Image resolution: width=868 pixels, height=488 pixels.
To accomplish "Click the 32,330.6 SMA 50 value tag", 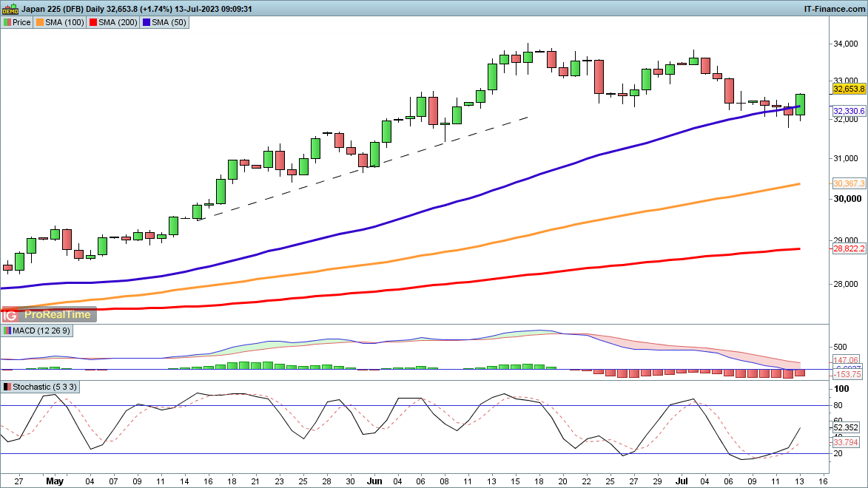I will click(x=849, y=111).
